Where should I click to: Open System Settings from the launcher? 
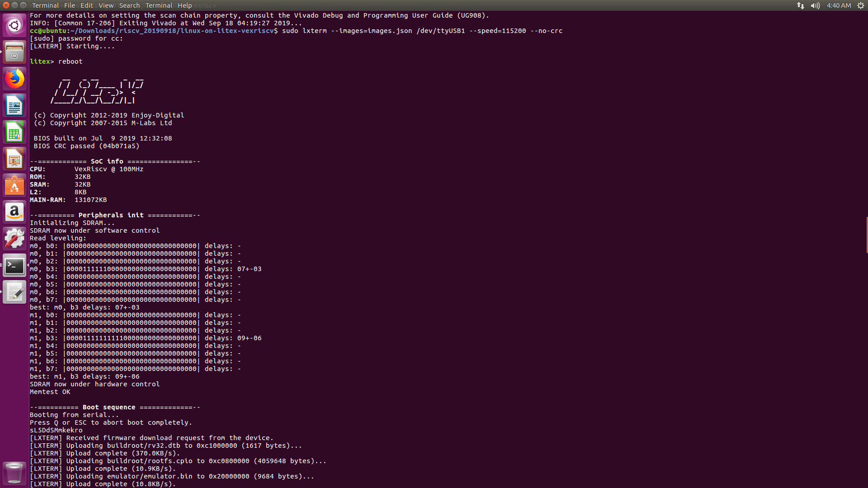pyautogui.click(x=14, y=238)
